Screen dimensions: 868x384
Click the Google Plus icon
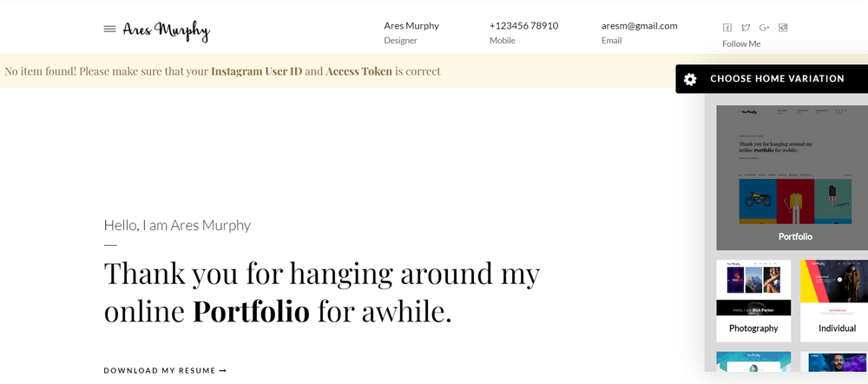(x=764, y=28)
